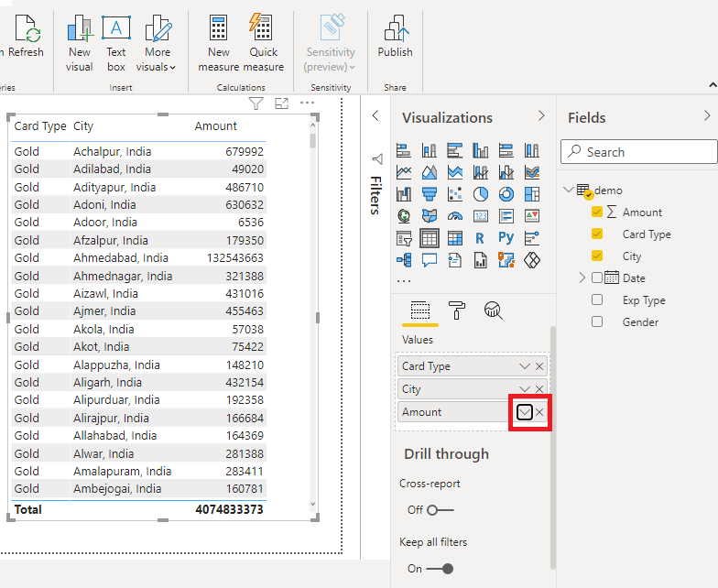Insert a Python visual
This screenshot has width=718, height=588.
click(x=506, y=238)
